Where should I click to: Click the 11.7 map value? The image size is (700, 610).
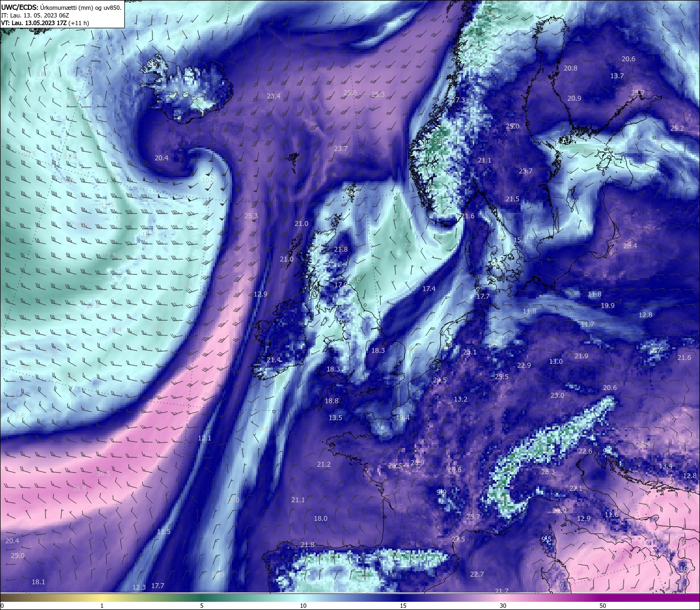pyautogui.click(x=587, y=324)
